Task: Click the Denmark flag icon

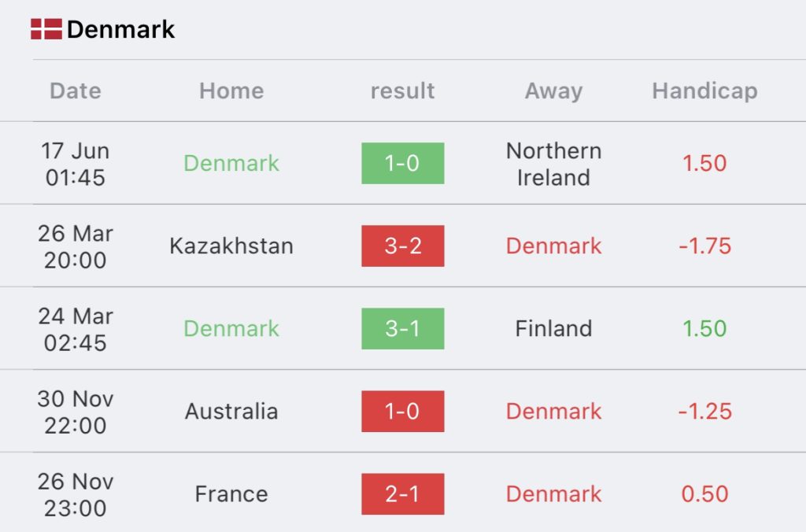Action: (46, 29)
